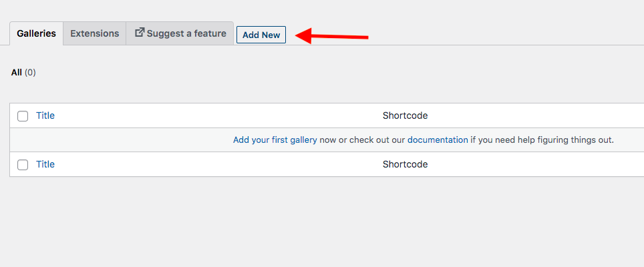Click the Shortcode column header at top
This screenshot has width=644, height=267.
pos(405,115)
